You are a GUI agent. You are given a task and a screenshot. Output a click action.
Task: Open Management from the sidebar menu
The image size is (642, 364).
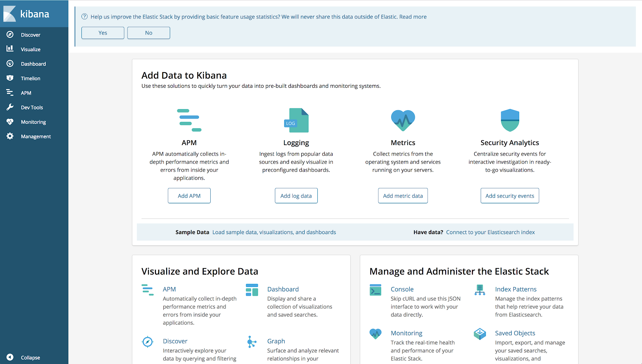(36, 137)
